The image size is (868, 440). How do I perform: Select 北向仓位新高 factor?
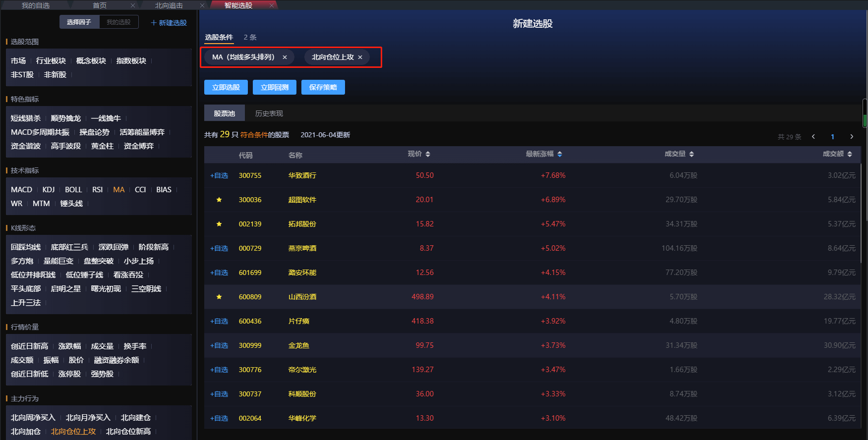click(128, 432)
